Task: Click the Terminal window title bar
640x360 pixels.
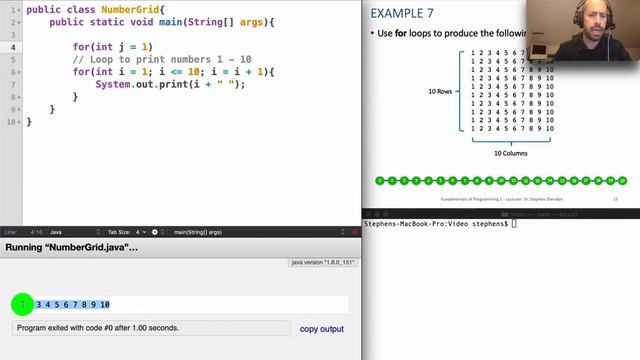Action: point(501,214)
